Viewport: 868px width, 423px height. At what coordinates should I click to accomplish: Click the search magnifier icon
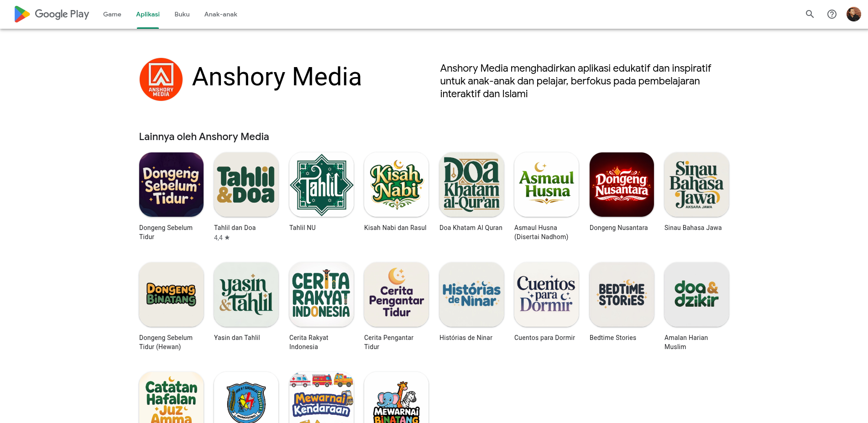(810, 14)
